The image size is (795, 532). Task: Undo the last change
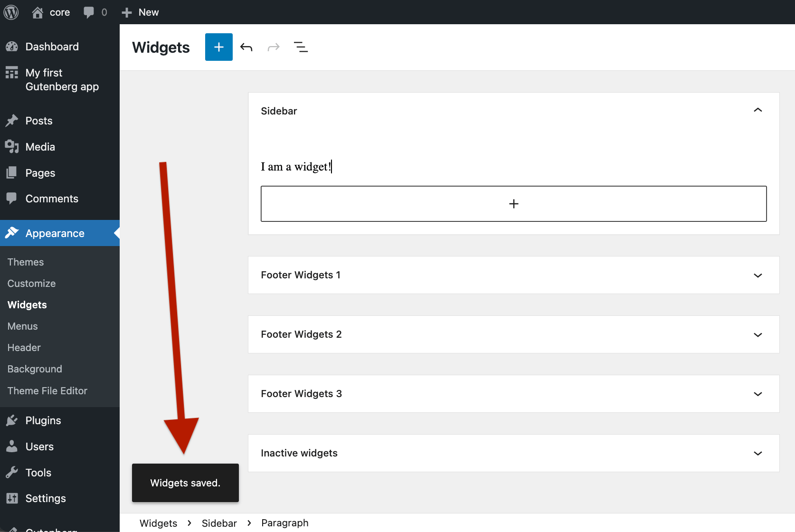[246, 47]
